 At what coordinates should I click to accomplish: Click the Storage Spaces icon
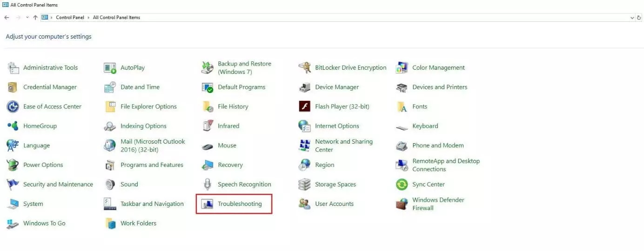pos(305,185)
